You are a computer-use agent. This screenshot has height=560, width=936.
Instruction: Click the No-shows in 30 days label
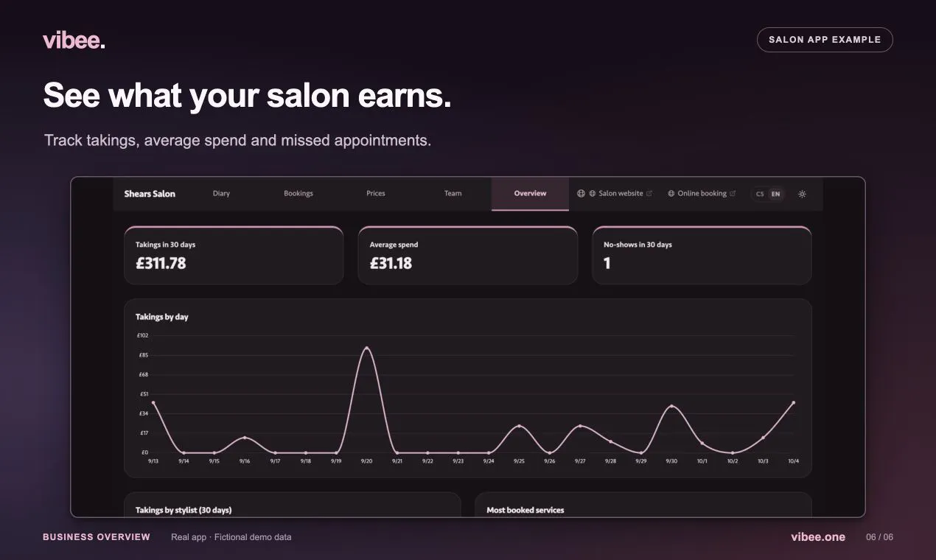(638, 245)
